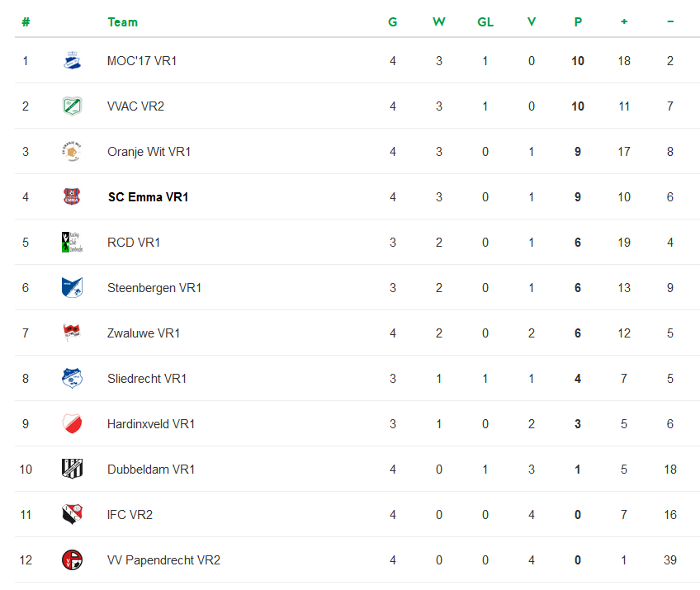The height and width of the screenshot is (590, 700).
Task: Click the Sliedrecht VR1 crest
Action: [72, 379]
